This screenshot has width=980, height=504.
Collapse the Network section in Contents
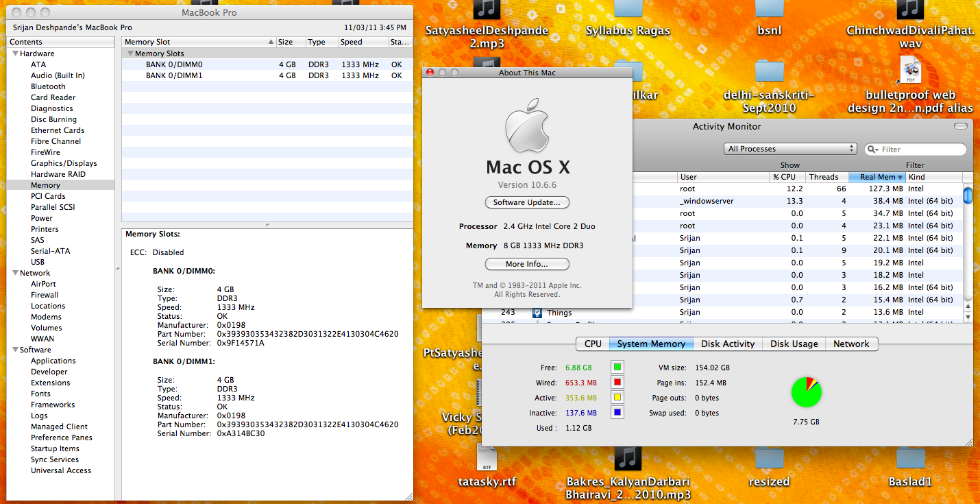click(14, 273)
